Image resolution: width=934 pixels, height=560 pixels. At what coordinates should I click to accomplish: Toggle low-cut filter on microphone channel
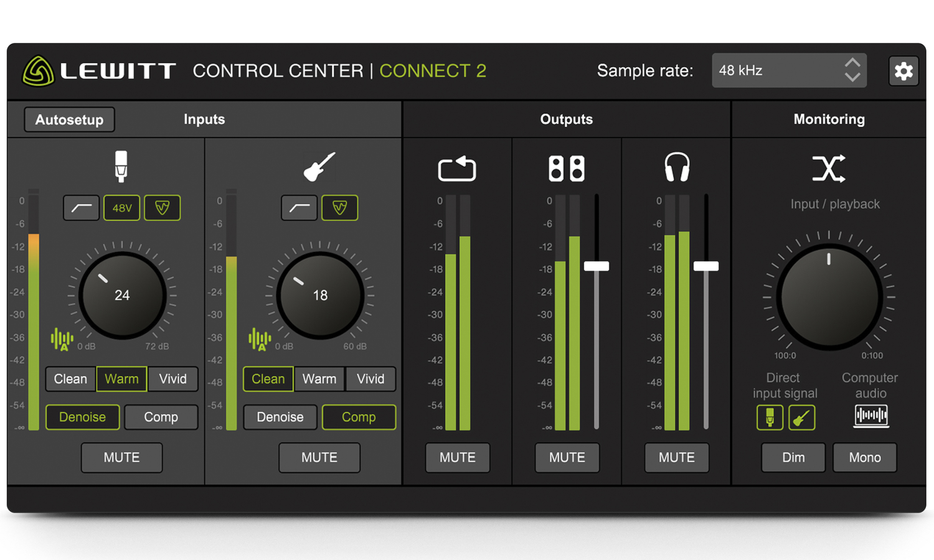pyautogui.click(x=82, y=208)
